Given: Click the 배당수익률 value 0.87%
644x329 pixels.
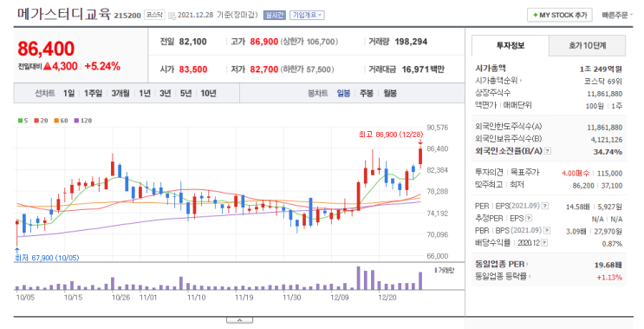Looking at the screenshot, I should 613,244.
